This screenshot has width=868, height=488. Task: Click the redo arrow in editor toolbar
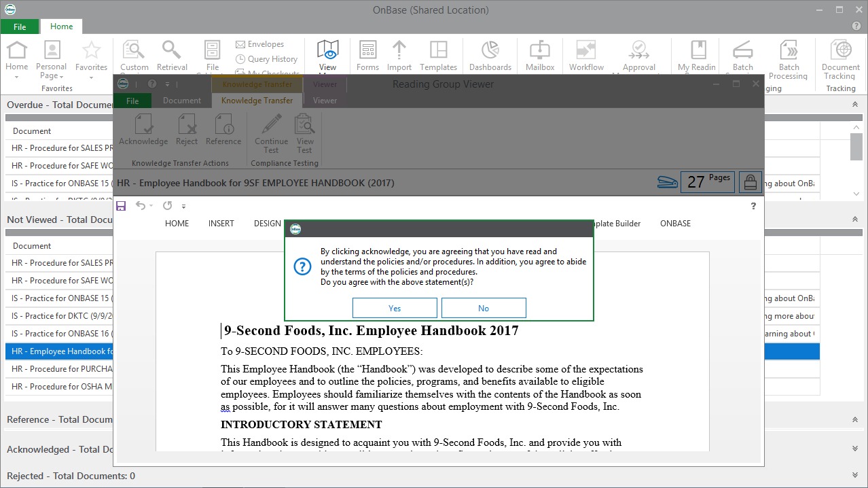(x=167, y=205)
